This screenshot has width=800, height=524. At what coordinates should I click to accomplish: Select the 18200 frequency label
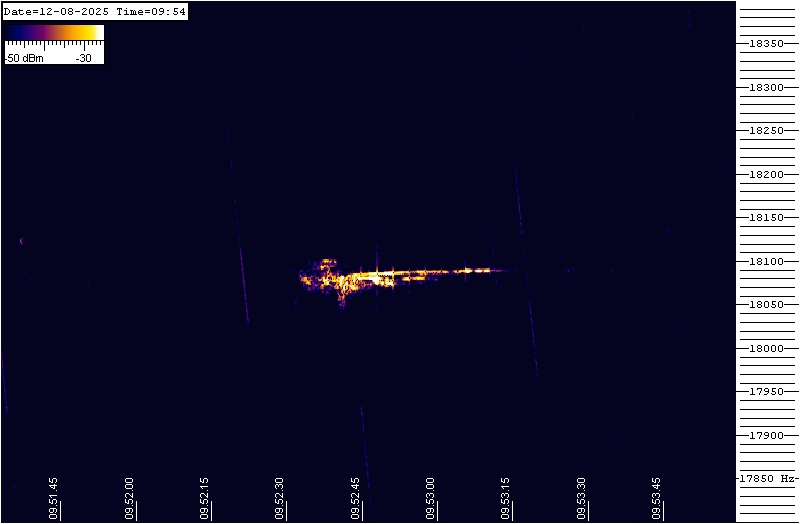pyautogui.click(x=766, y=174)
